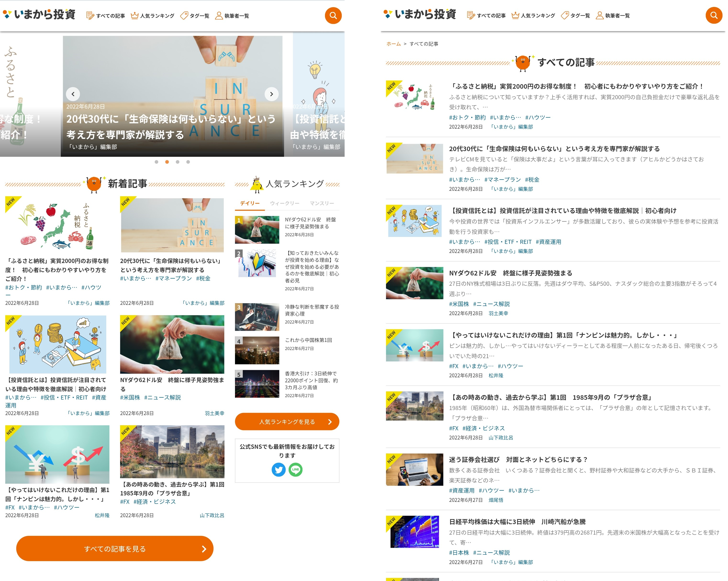Open the top-ranked NYダウ article thumbnail in the ranking

click(x=257, y=230)
